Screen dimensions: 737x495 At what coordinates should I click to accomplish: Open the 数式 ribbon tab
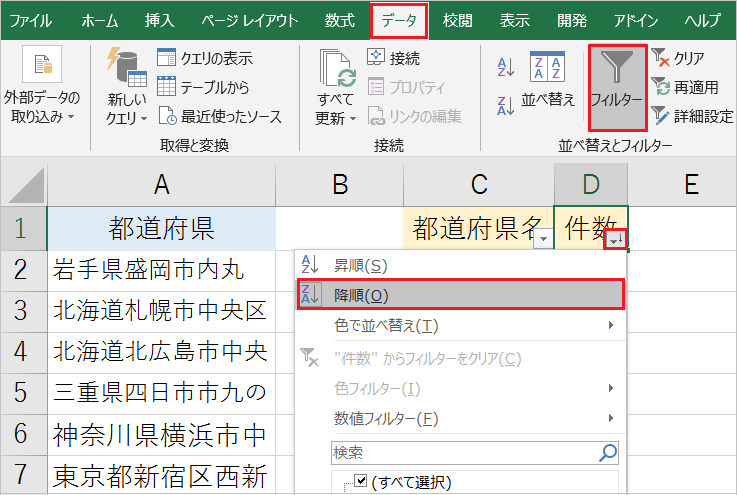pyautogui.click(x=340, y=21)
